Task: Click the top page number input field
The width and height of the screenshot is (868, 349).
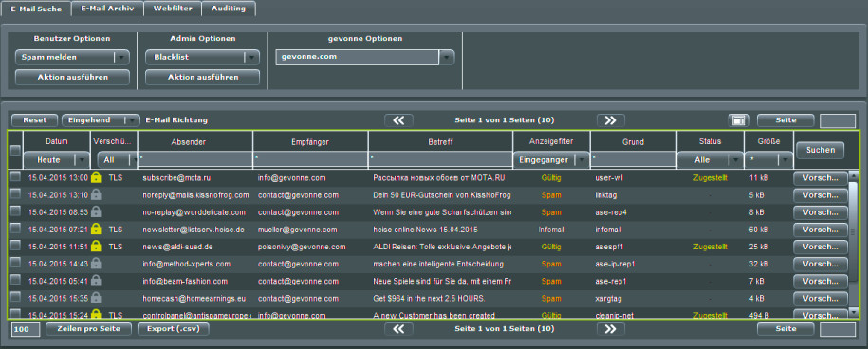Action: [838, 121]
